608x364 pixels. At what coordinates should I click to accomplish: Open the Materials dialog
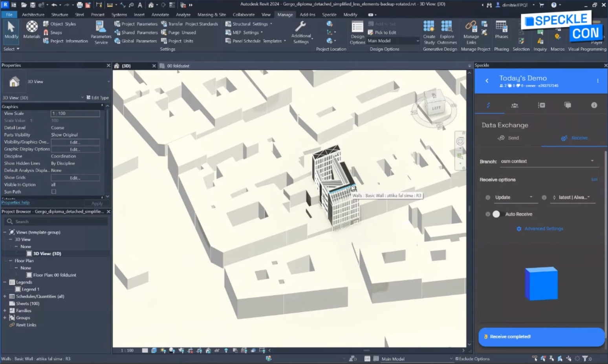[32, 30]
